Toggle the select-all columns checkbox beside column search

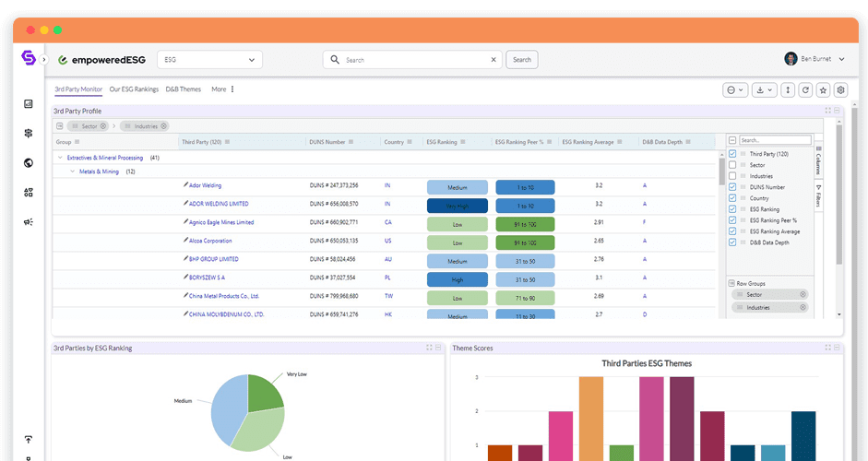732,140
